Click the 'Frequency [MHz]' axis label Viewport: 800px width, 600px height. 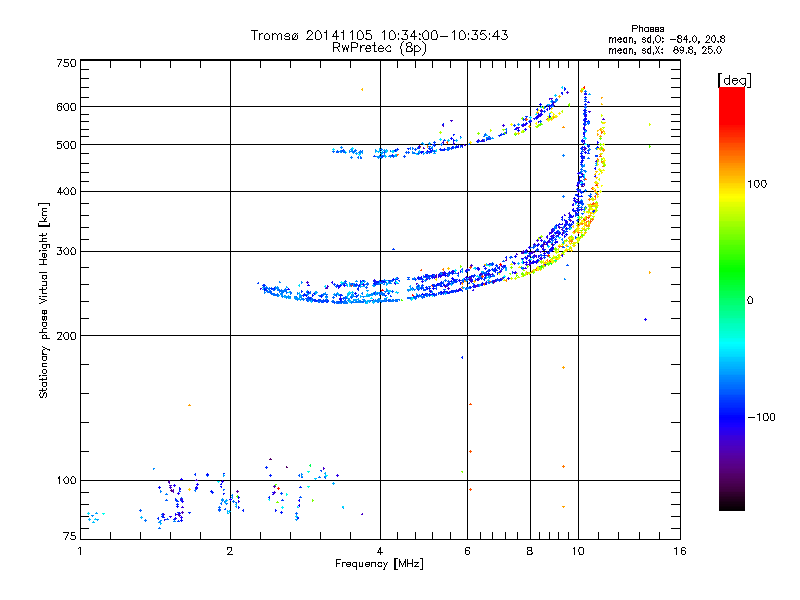pos(379,564)
